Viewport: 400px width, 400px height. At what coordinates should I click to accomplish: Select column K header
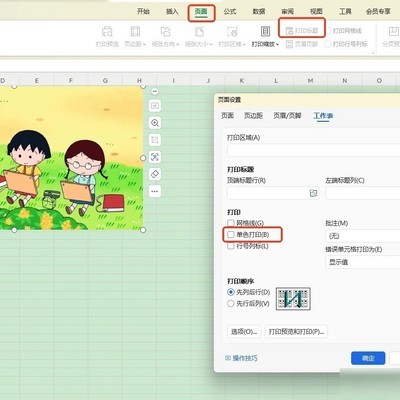click(x=242, y=80)
